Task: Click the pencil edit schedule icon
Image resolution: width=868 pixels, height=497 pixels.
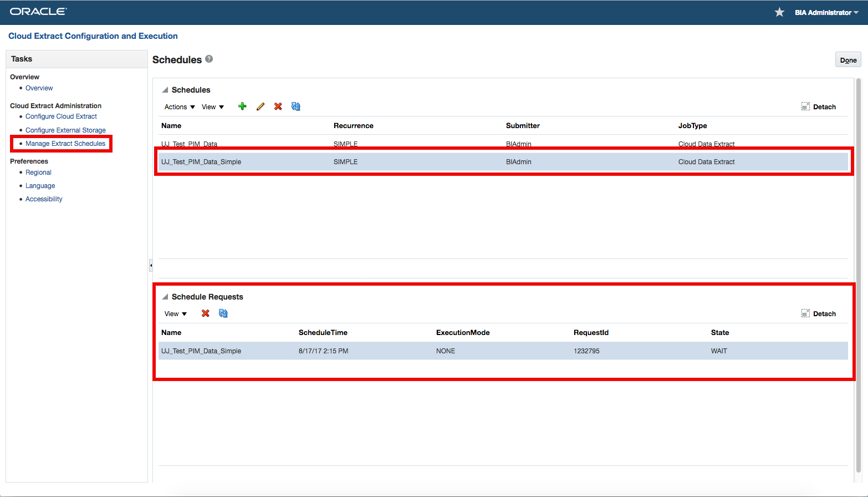Action: coord(261,106)
